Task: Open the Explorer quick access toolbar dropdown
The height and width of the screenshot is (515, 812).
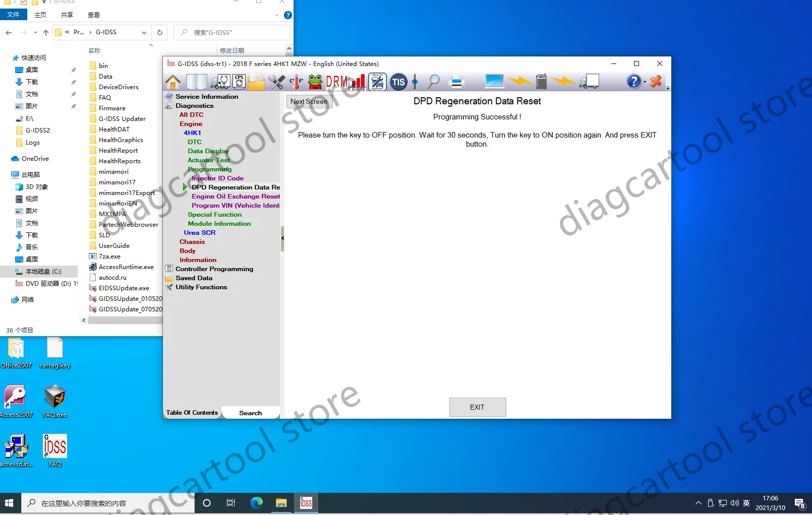Action: (x=44, y=2)
